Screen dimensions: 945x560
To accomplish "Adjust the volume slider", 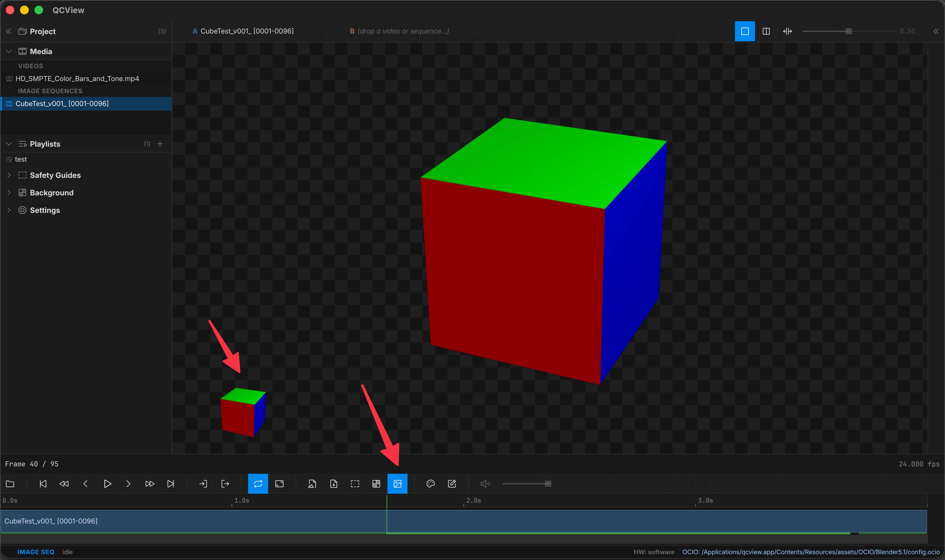I will [527, 484].
